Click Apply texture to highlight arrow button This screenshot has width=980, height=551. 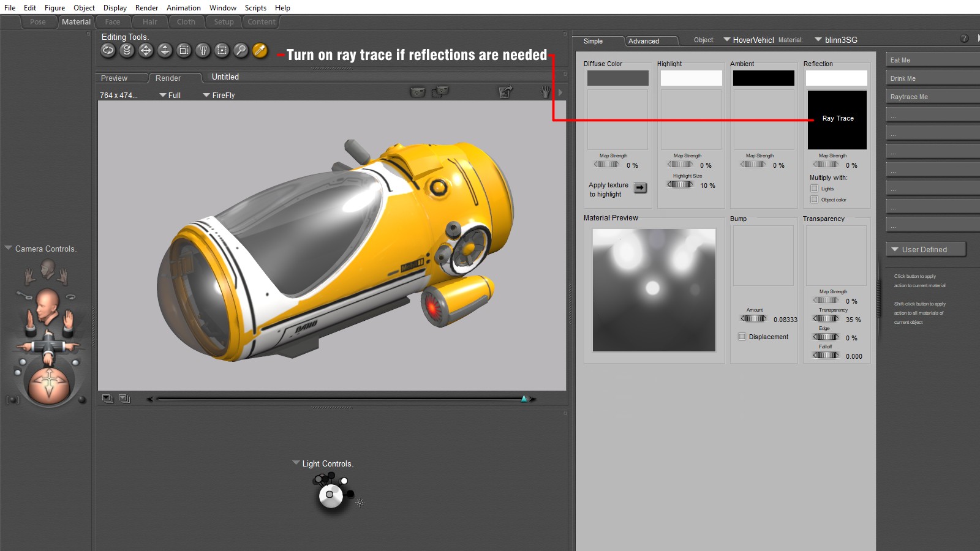(x=640, y=188)
